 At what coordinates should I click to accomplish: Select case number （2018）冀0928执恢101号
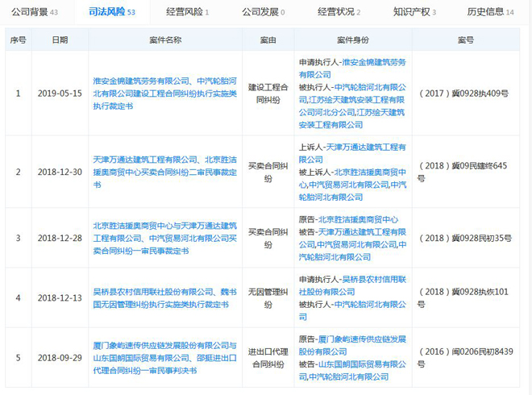463,298
